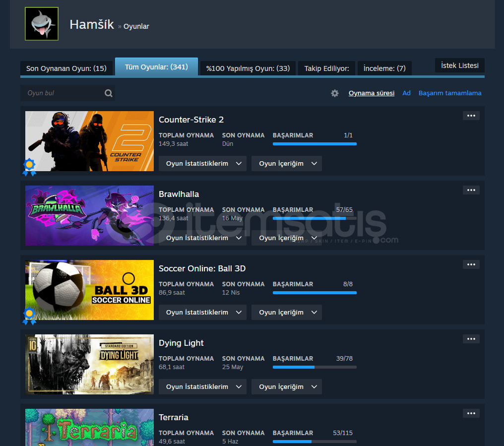Expand Oyun İstatistiklerim for Brawlhalla
Viewport: 504px width, 446px height.
202,238
